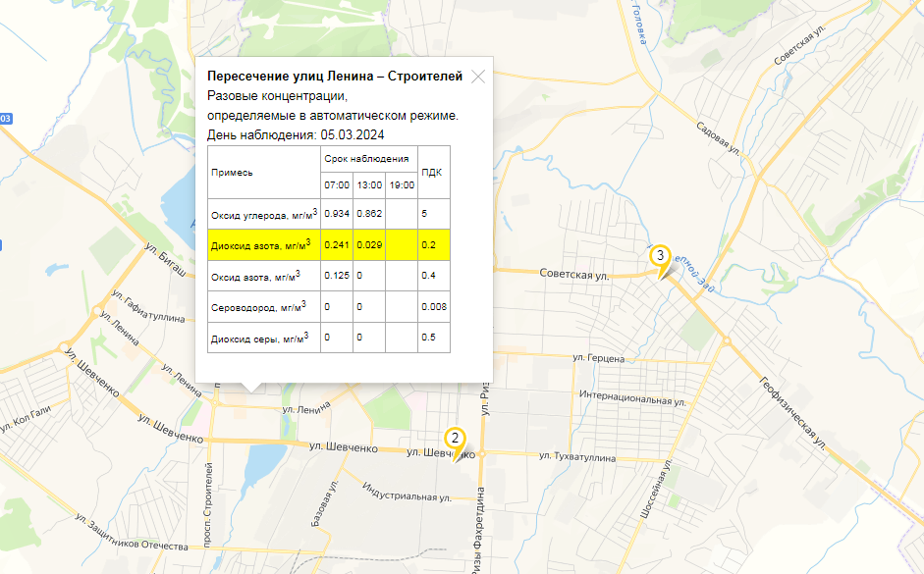Click the 03 road shield
The width and height of the screenshot is (924, 574).
click(6, 118)
